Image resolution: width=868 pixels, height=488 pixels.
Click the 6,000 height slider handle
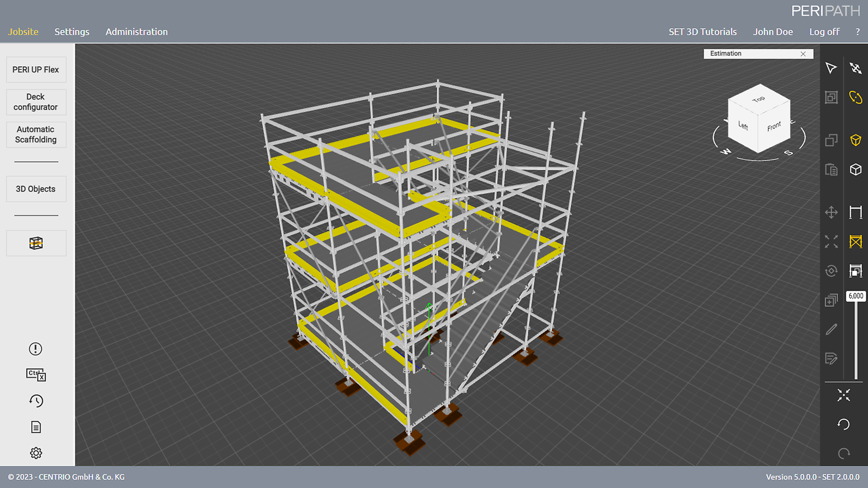point(856,296)
